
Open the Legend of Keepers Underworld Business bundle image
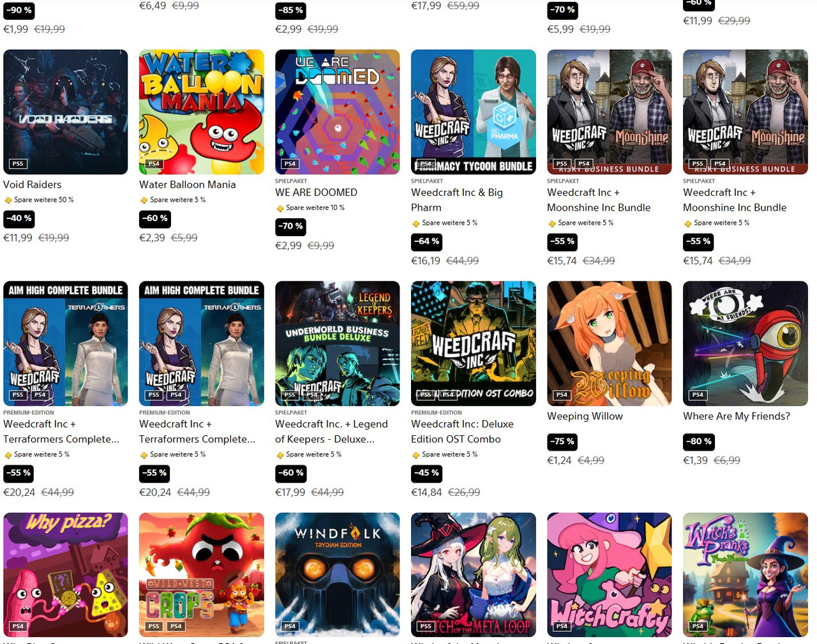(x=337, y=343)
